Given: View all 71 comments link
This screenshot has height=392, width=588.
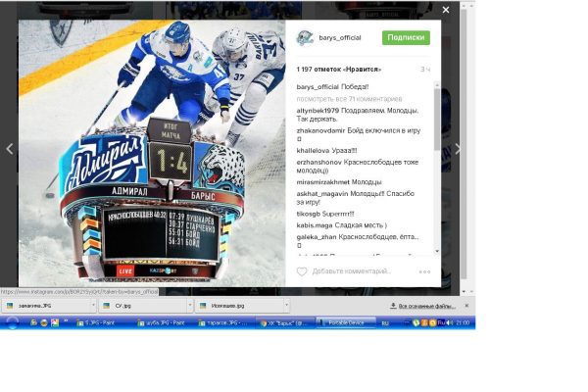Looking at the screenshot, I should coord(349,99).
